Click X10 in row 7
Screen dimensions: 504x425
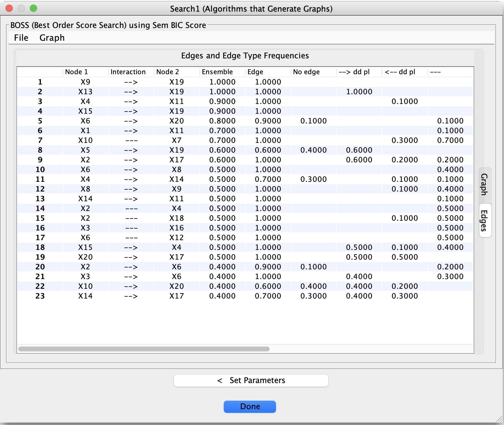(85, 140)
